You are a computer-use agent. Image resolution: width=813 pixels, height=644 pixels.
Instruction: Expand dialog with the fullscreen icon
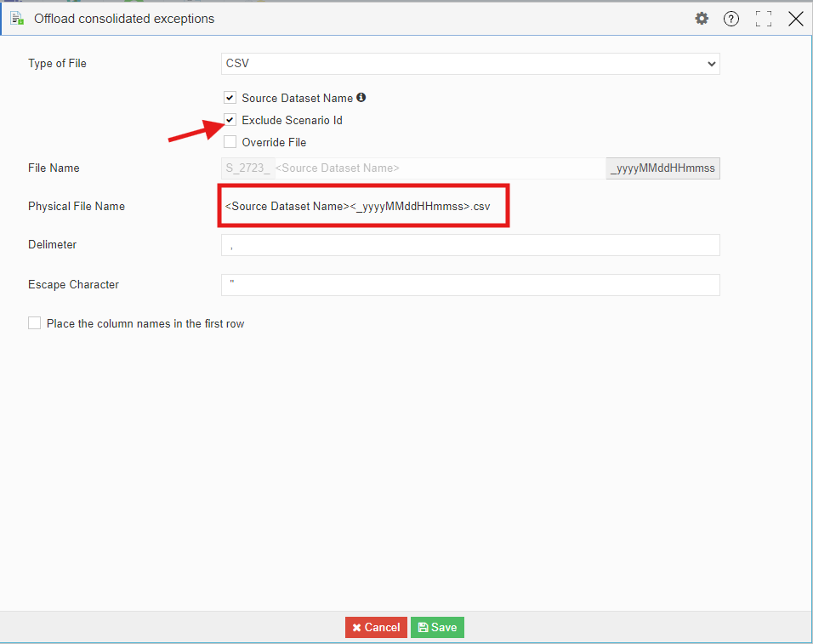[x=763, y=19]
